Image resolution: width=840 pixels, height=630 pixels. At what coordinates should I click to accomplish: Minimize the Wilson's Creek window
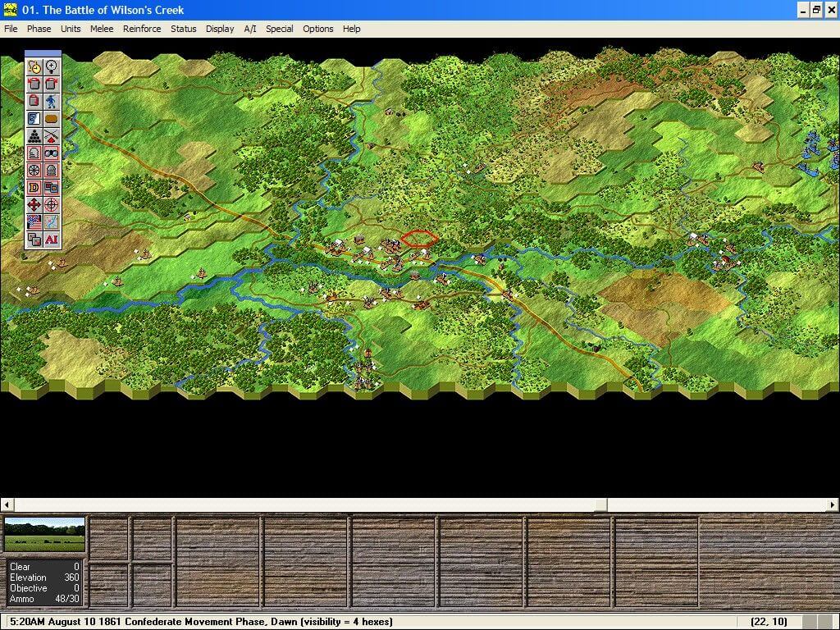pos(802,10)
